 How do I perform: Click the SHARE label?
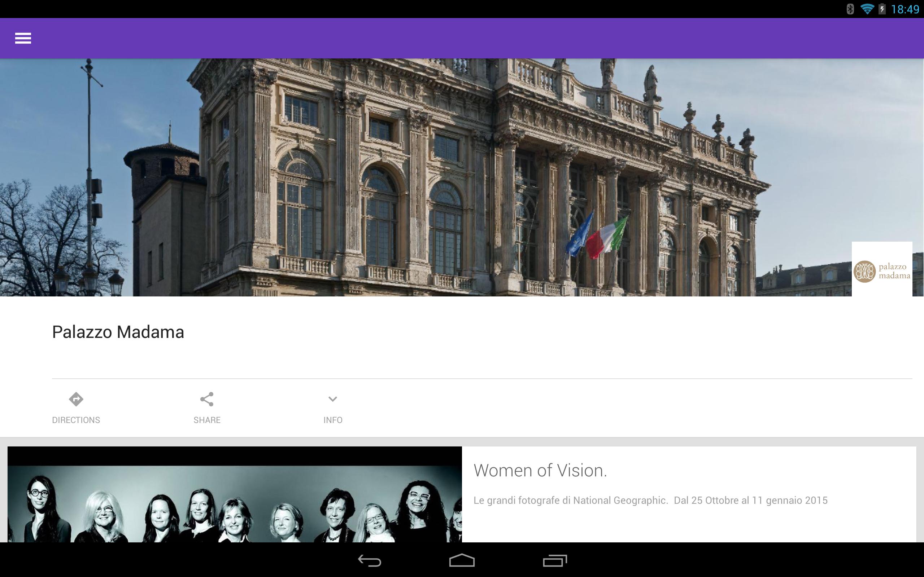207,420
